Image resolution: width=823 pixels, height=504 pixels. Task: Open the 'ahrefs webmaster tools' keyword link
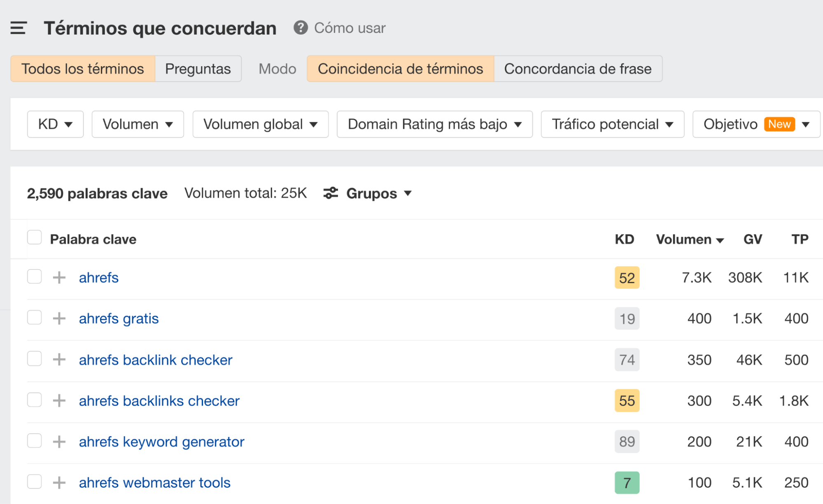click(x=155, y=482)
